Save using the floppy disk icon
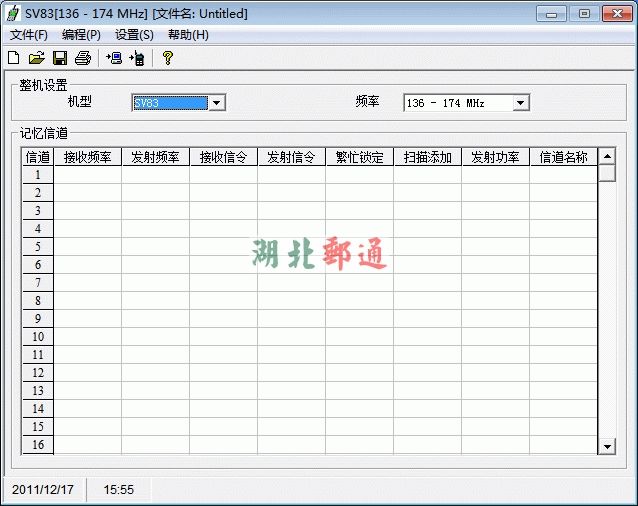Screen dimensions: 638x506 pos(60,58)
